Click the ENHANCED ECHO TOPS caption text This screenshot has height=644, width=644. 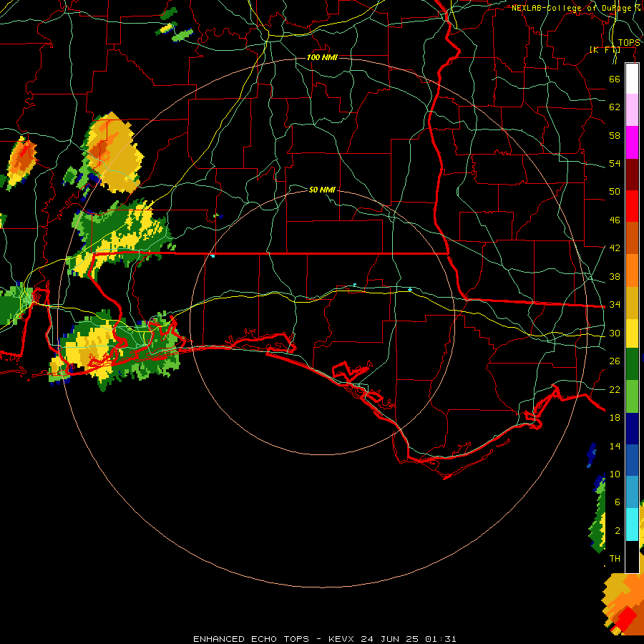click(x=251, y=639)
